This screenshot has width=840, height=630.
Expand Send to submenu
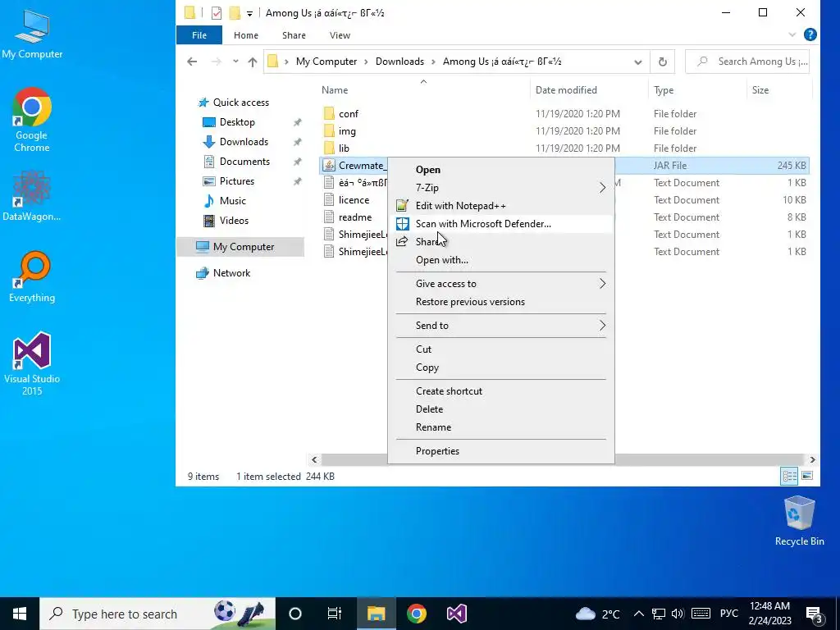602,325
